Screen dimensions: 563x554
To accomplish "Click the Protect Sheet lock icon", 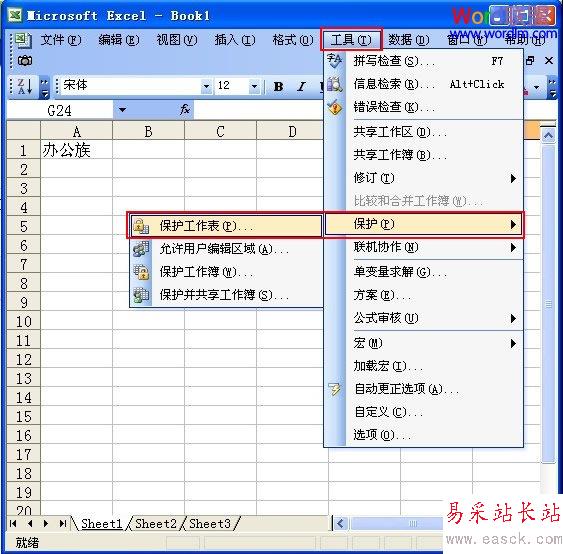I will [x=141, y=226].
